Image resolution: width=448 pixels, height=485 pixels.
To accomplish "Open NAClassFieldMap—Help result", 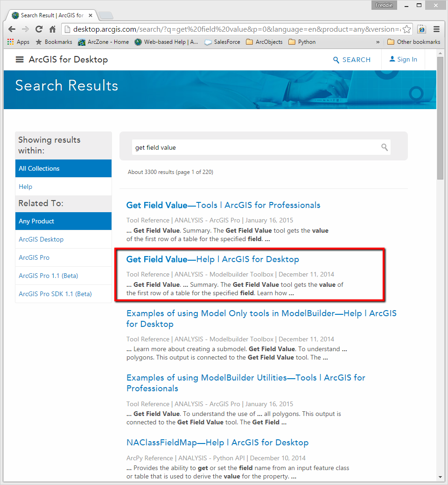I will pyautogui.click(x=217, y=443).
